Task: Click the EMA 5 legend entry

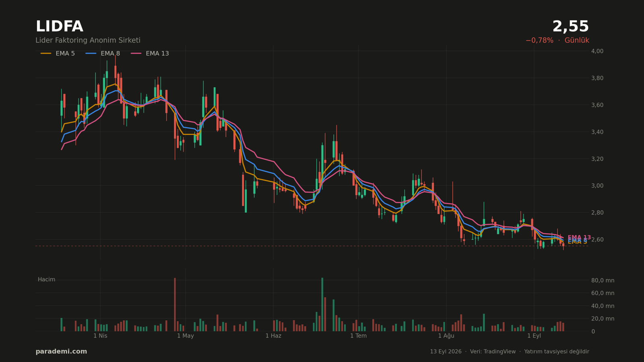Action: 58,53
